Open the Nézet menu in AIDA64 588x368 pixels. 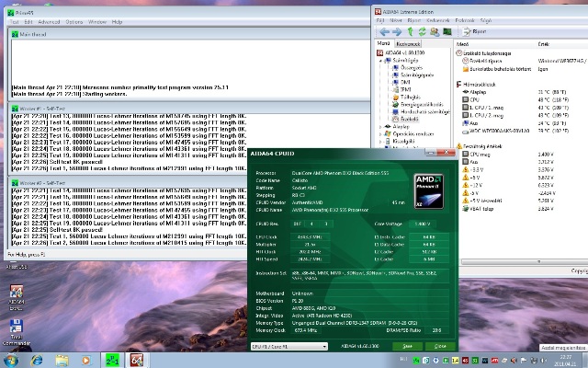(396, 20)
